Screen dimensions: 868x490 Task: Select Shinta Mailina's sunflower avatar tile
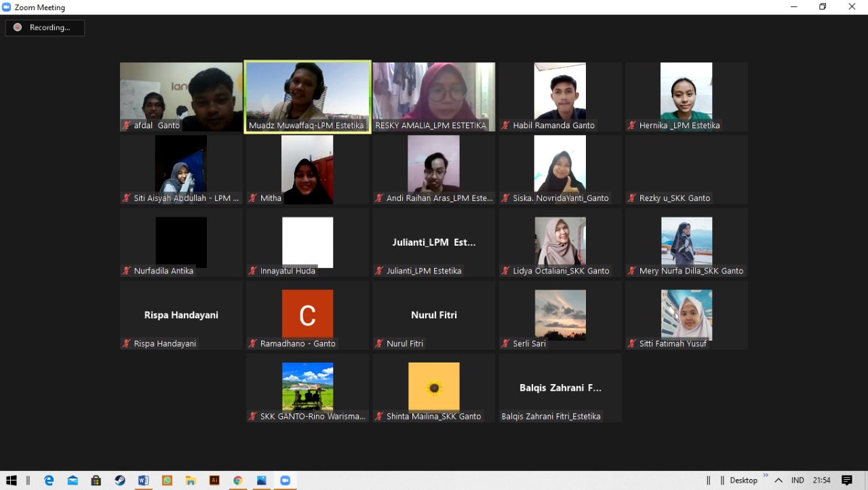coord(434,387)
